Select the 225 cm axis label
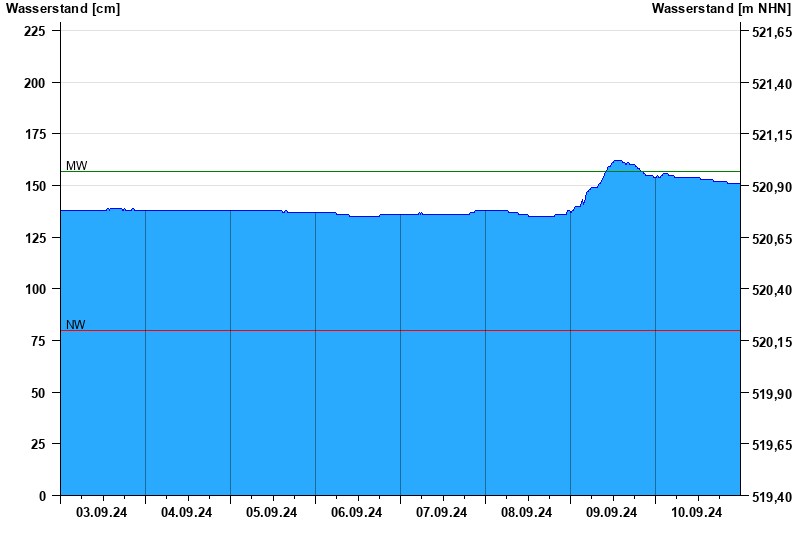This screenshot has width=800, height=550. [35, 31]
